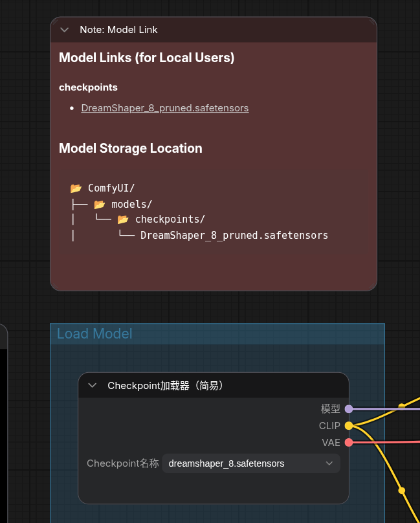Image resolution: width=420 pixels, height=523 pixels.
Task: Click the CLIP output label
Action: pos(329,426)
